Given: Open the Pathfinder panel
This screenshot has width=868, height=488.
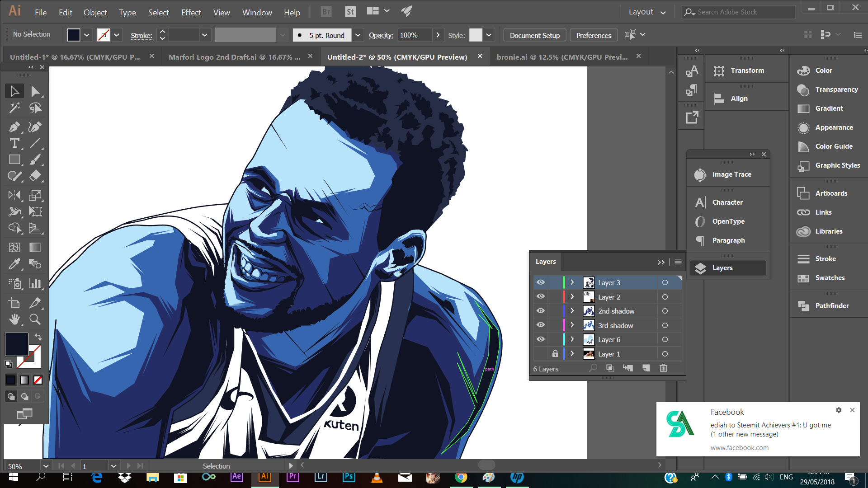Looking at the screenshot, I should coord(828,306).
